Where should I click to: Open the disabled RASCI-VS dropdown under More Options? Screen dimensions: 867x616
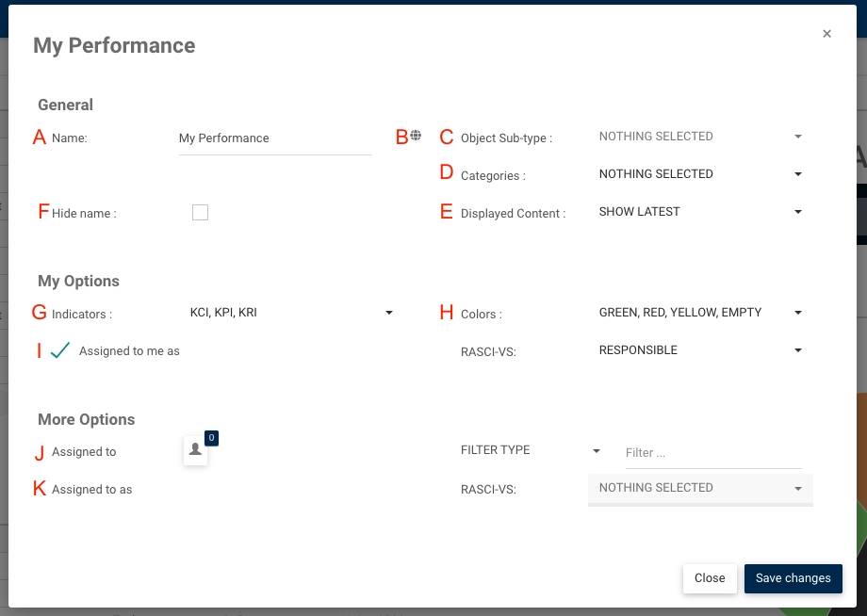(x=699, y=488)
